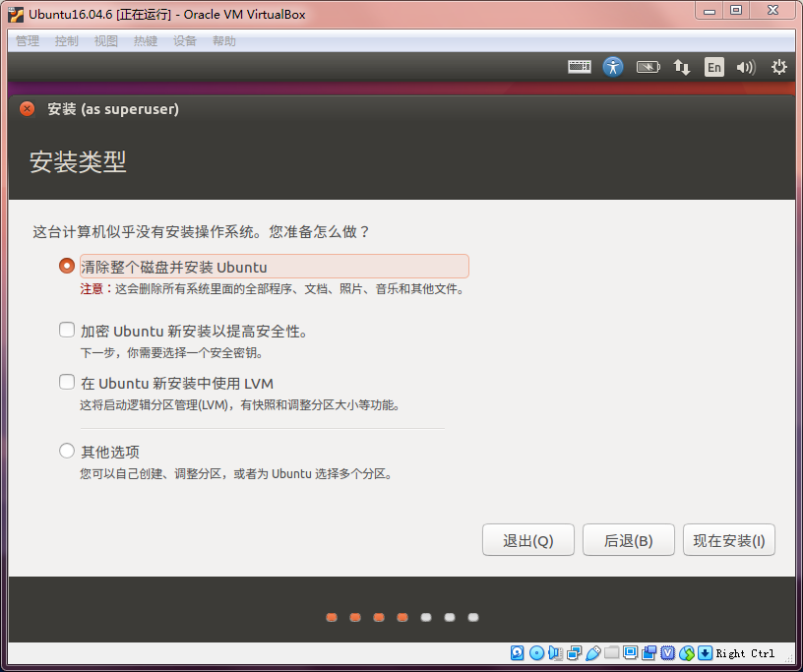This screenshot has width=803, height=672.
Task: Click the VirtualBox audio status icon
Action: (x=555, y=653)
